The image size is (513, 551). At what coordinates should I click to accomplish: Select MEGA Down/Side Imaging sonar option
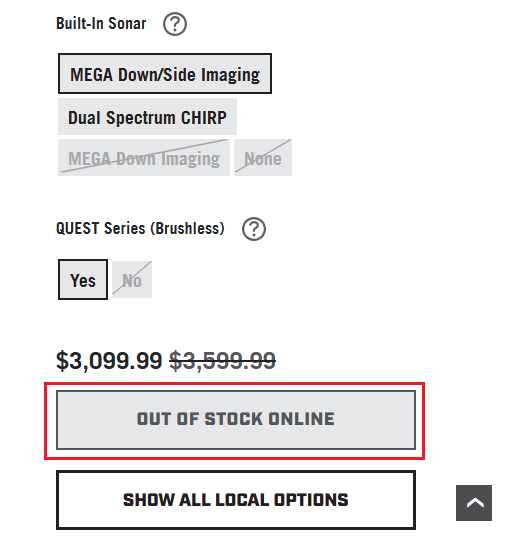point(165,73)
